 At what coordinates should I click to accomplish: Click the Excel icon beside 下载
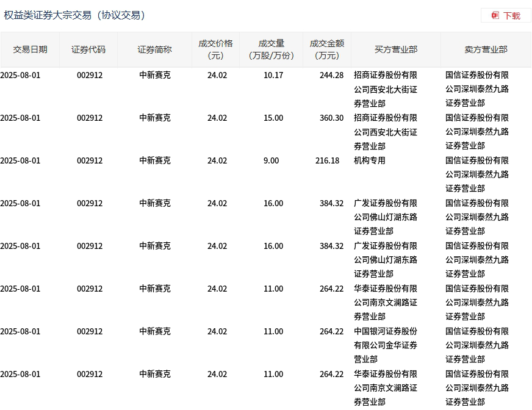click(495, 16)
